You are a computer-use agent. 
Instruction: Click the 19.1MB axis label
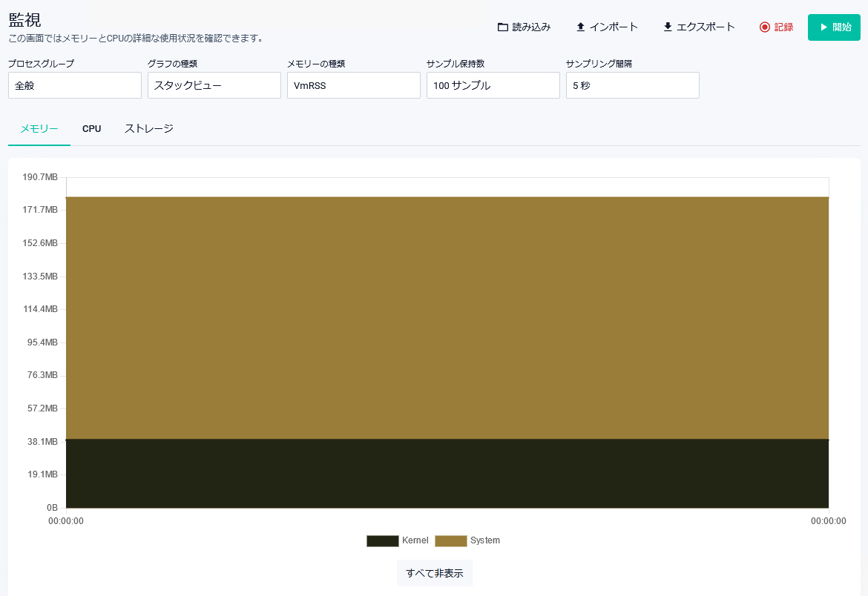click(x=42, y=474)
